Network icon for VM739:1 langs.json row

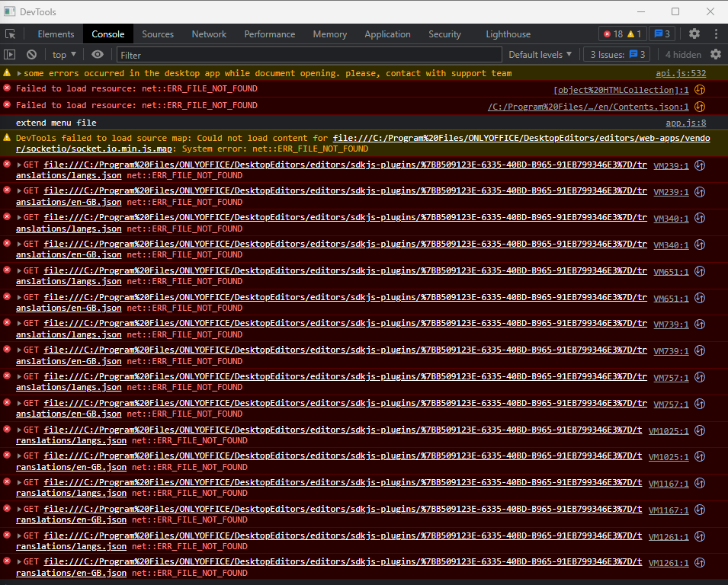(700, 324)
